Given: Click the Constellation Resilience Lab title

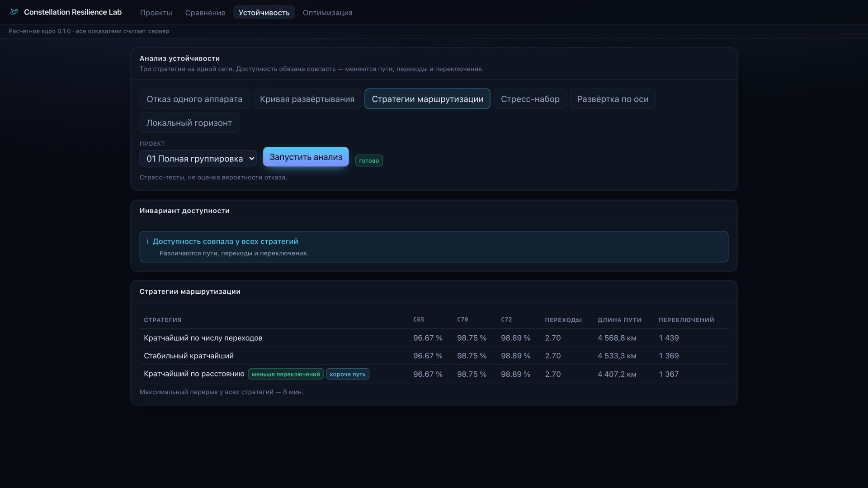Looking at the screenshot, I should coord(73,12).
